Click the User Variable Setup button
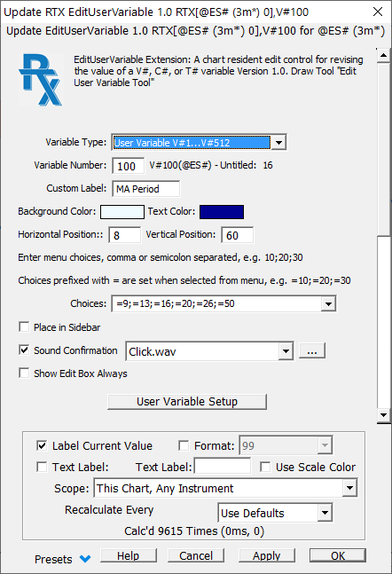This screenshot has height=574, width=392. point(187,402)
